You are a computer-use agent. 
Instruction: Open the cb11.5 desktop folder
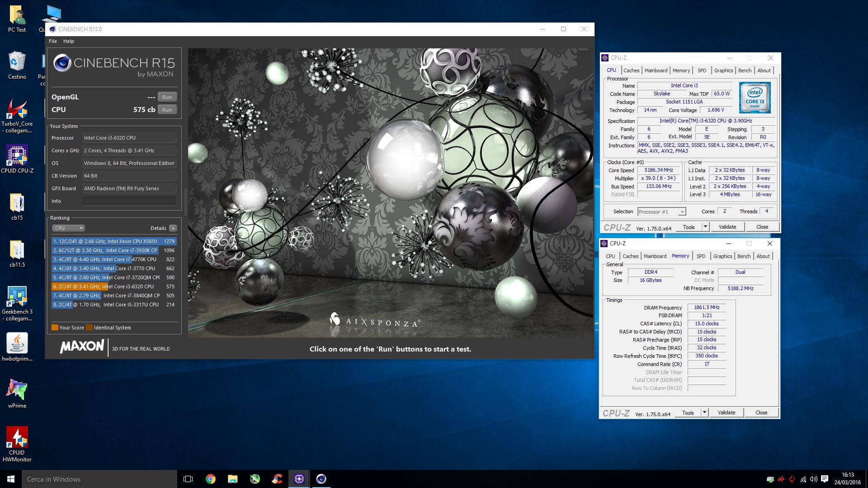(17, 253)
